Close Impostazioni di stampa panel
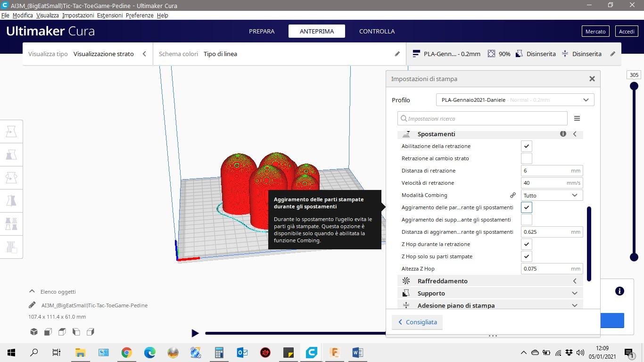 pyautogui.click(x=592, y=79)
